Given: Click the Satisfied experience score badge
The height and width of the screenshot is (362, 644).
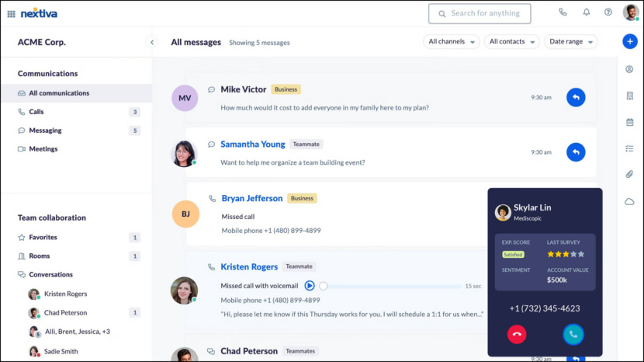Looking at the screenshot, I should tap(513, 255).
